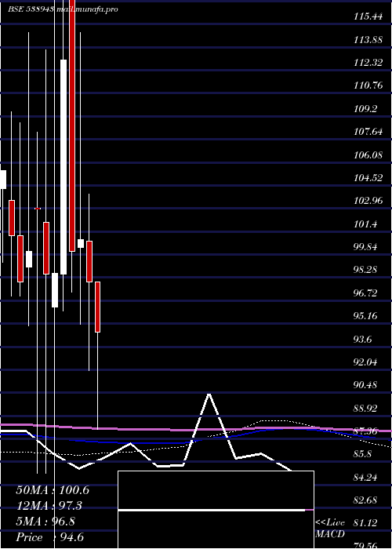Click the 84.24 price axis label
Screen dimensions: 392x549
(365, 477)
